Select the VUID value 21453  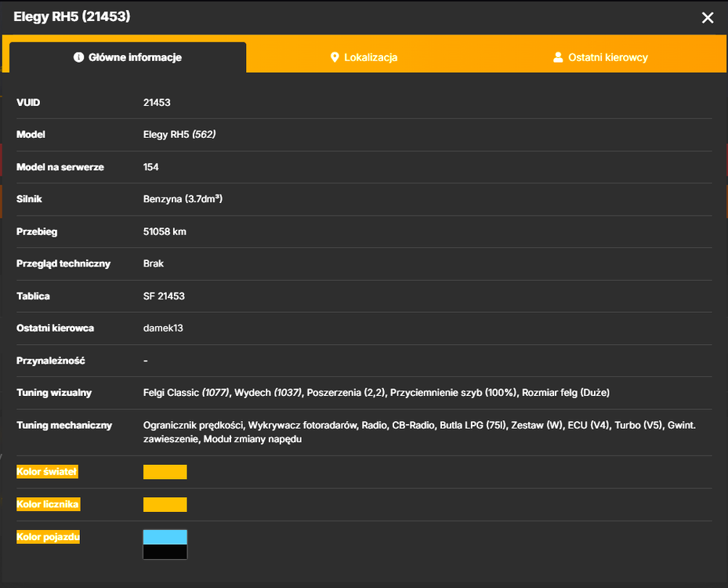click(x=157, y=102)
